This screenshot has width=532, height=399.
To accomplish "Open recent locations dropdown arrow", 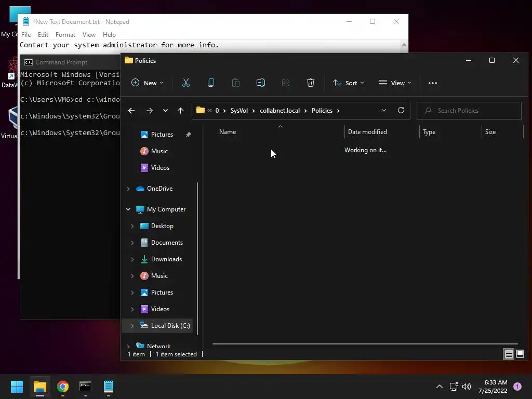I will (165, 111).
